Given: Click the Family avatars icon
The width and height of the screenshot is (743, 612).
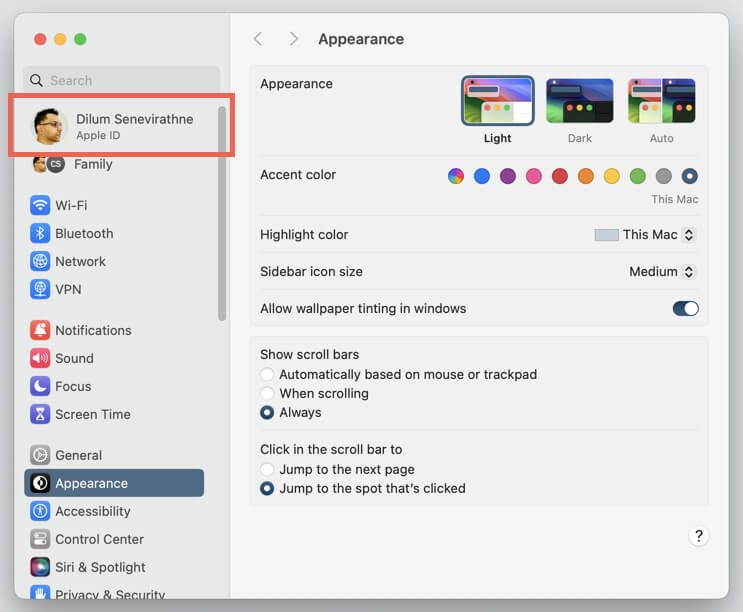Looking at the screenshot, I should click(x=49, y=164).
